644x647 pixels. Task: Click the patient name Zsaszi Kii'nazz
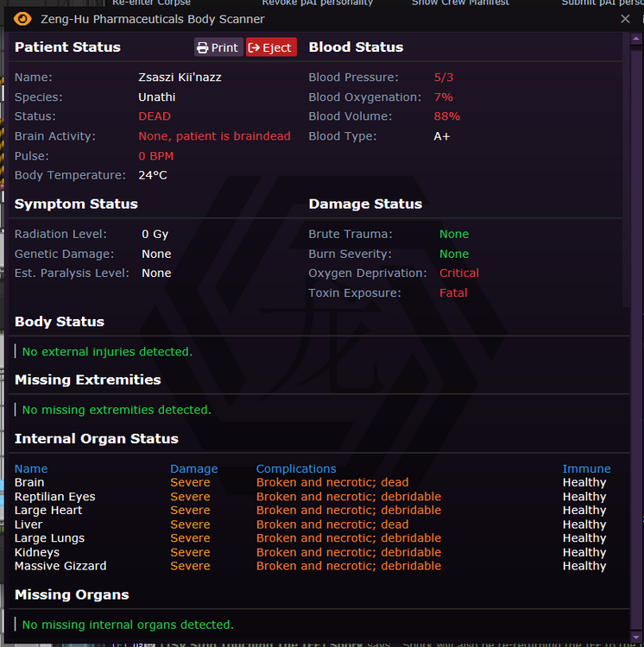click(x=180, y=77)
